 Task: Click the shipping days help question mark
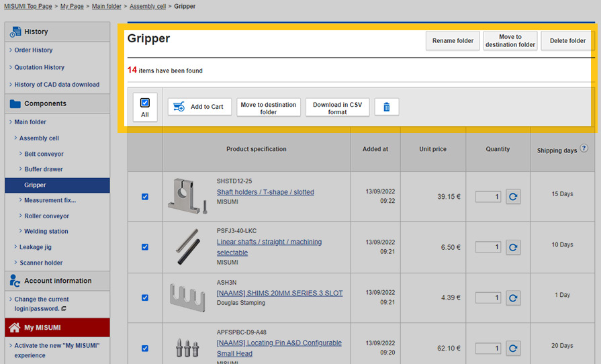(584, 148)
